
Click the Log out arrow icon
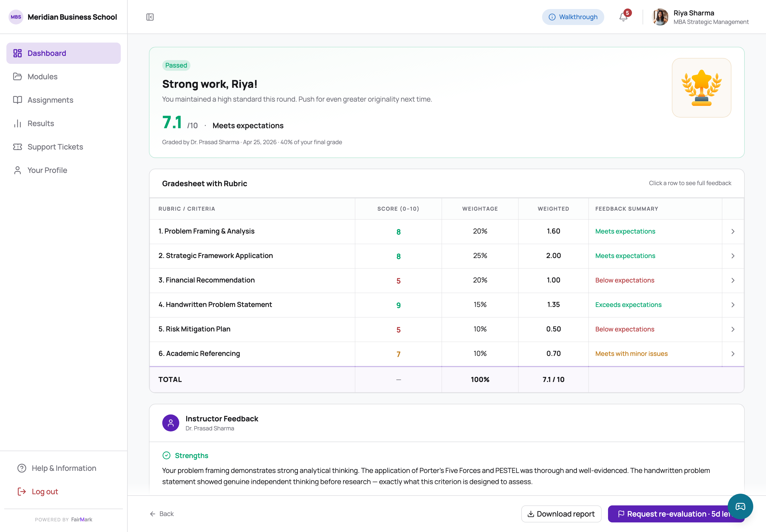click(x=22, y=492)
